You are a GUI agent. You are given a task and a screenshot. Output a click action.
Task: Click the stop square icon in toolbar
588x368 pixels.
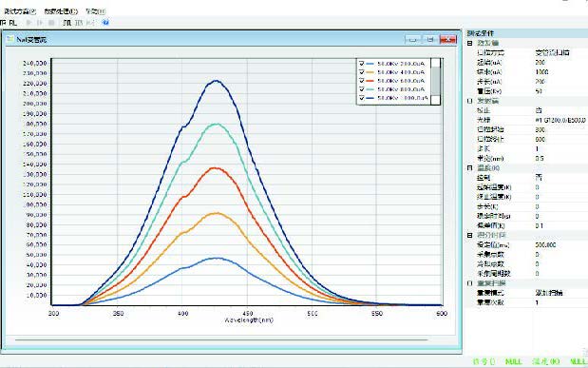pos(51,23)
